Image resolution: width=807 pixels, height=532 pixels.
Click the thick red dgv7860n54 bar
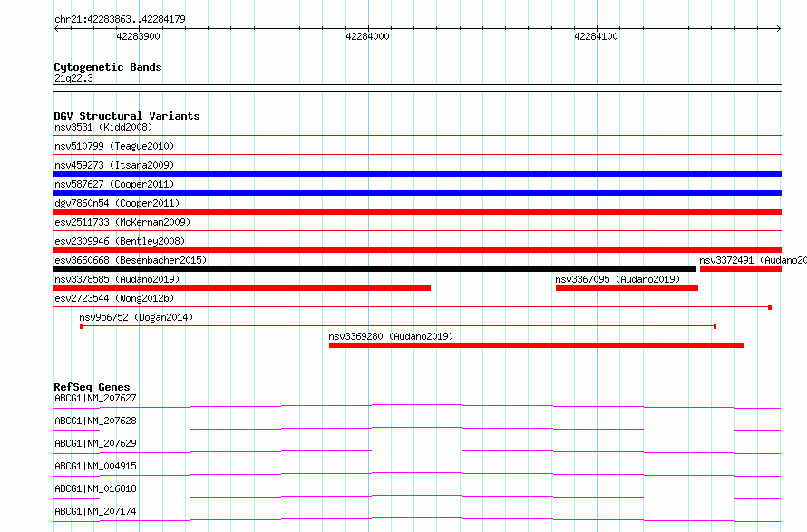[x=417, y=212]
